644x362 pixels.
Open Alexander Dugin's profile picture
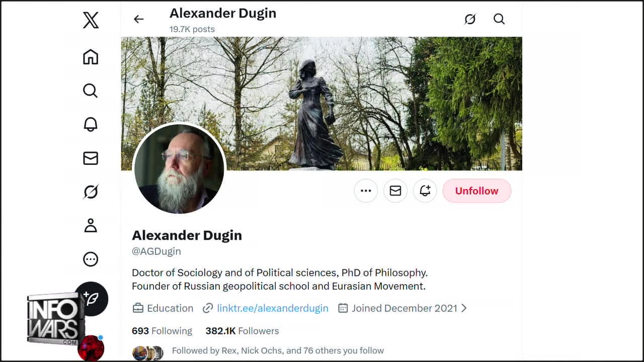coord(179,169)
